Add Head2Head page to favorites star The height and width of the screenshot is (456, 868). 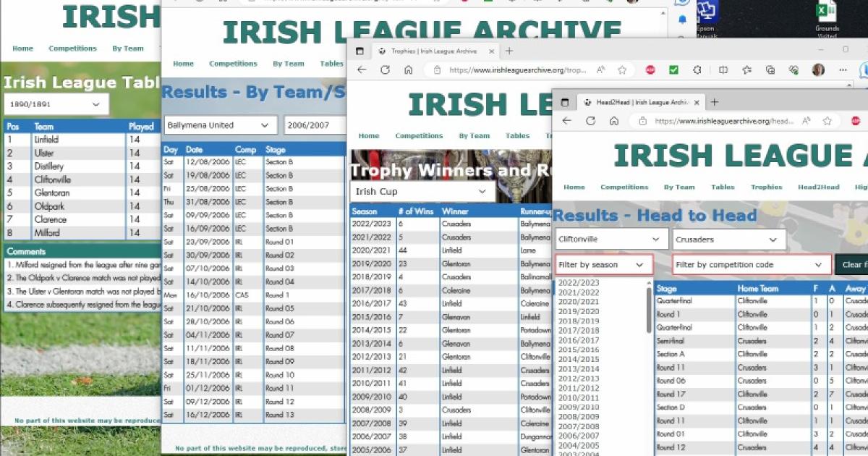827,122
